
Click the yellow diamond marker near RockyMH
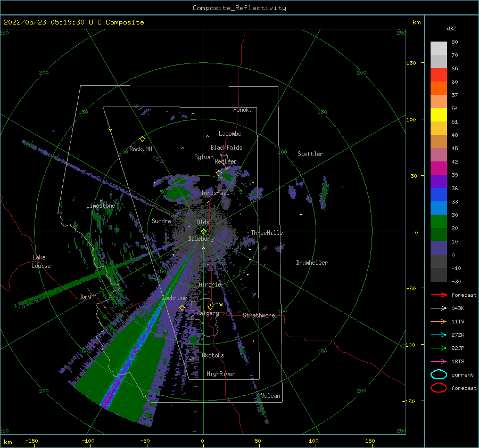point(142,139)
